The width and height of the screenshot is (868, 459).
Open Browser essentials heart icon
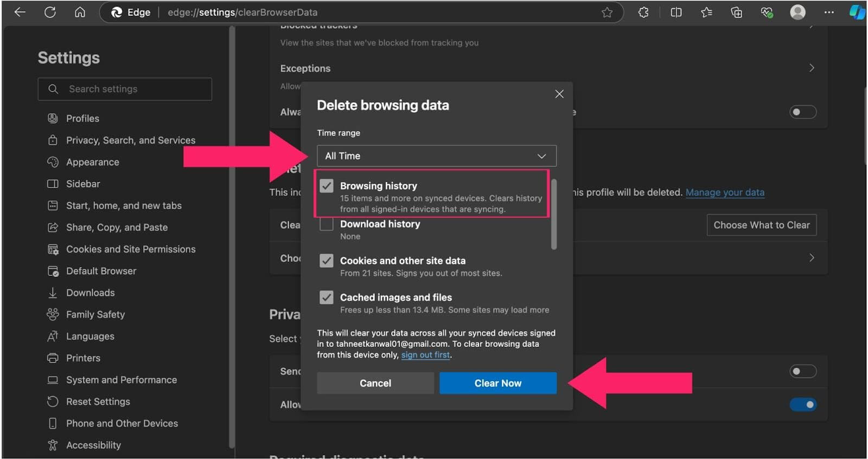point(767,12)
